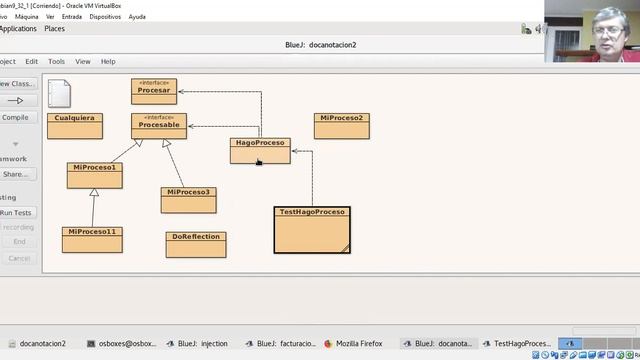
Task: Click the New Class button
Action: point(18,84)
